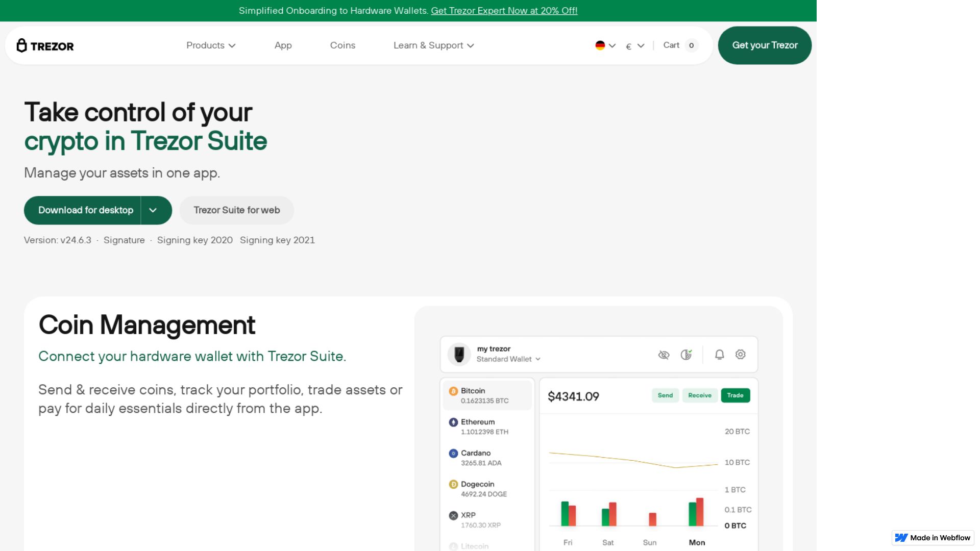Click the Bitcoin coin icon
The image size is (980, 551).
pyautogui.click(x=453, y=391)
